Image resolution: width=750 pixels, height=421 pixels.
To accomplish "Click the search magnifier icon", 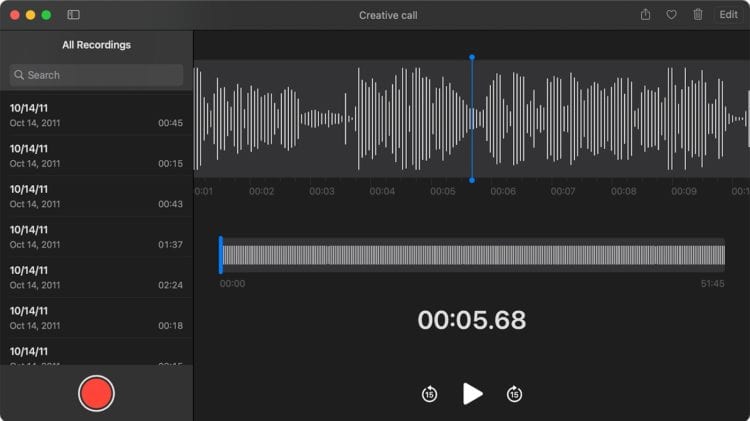I will point(19,75).
